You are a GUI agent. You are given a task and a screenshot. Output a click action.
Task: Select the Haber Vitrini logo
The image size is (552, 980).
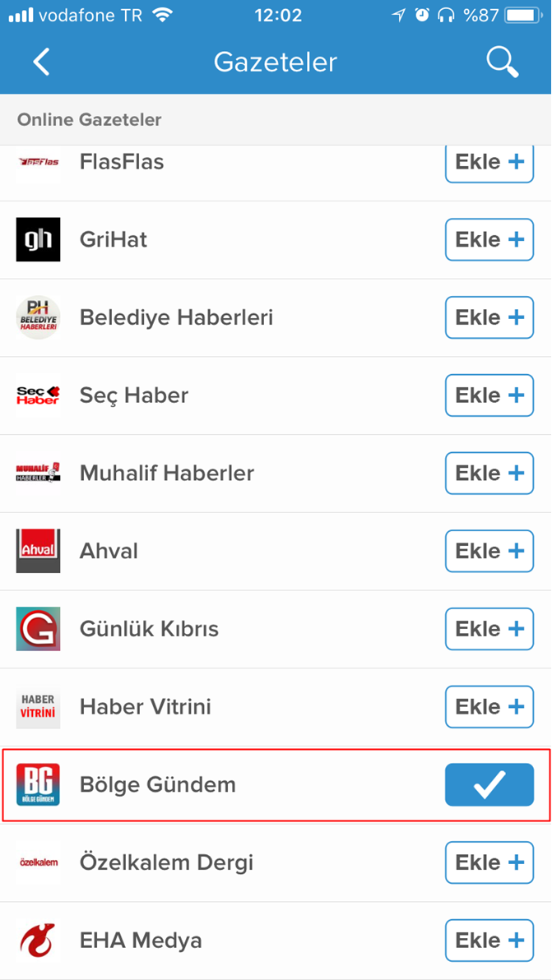38,706
